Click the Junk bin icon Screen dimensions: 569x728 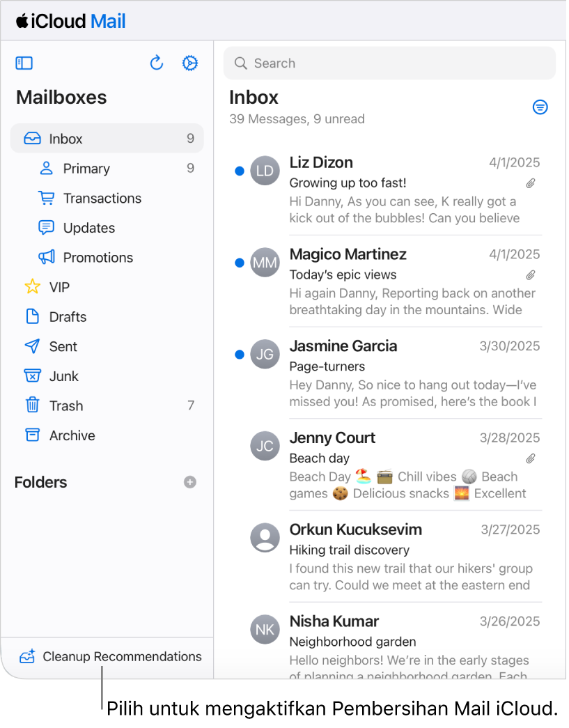(32, 375)
